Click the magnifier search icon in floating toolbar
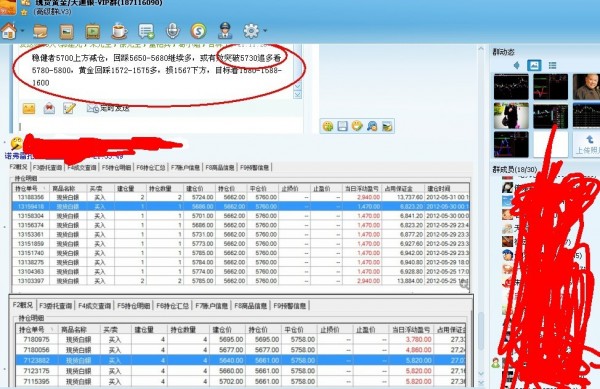 (372, 126)
